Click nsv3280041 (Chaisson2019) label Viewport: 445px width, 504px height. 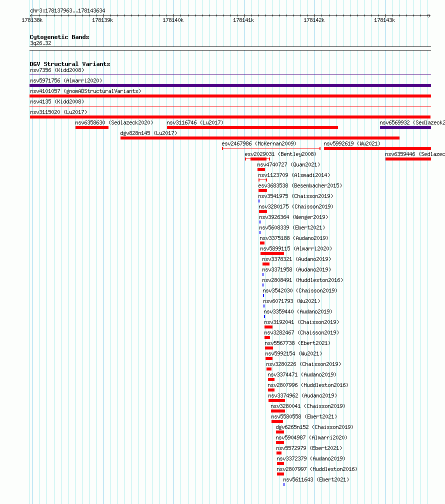pyautogui.click(x=308, y=406)
